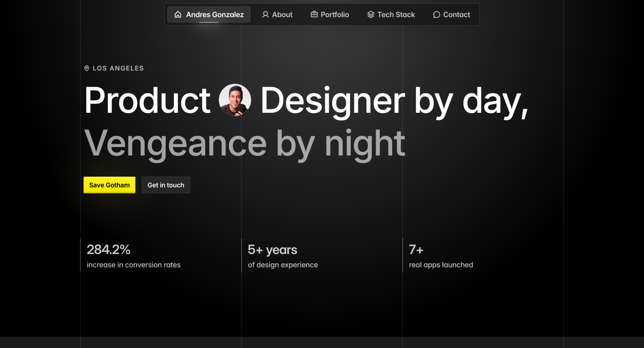Click 'of design experience' text

point(283,265)
